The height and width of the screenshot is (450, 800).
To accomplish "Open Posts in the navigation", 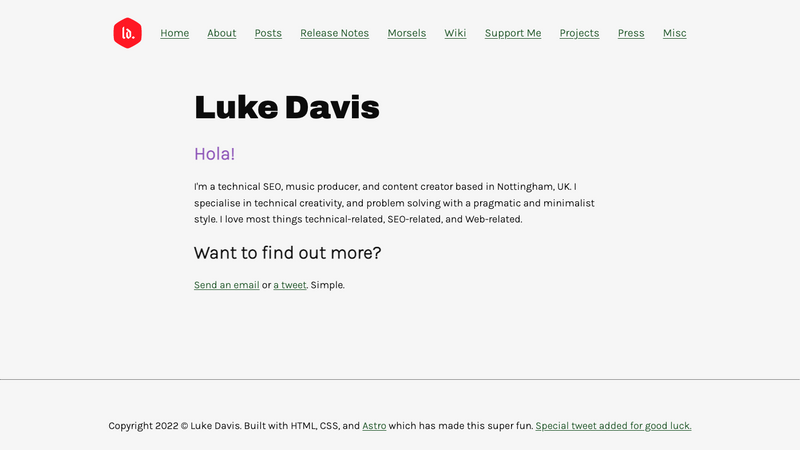I will [268, 33].
